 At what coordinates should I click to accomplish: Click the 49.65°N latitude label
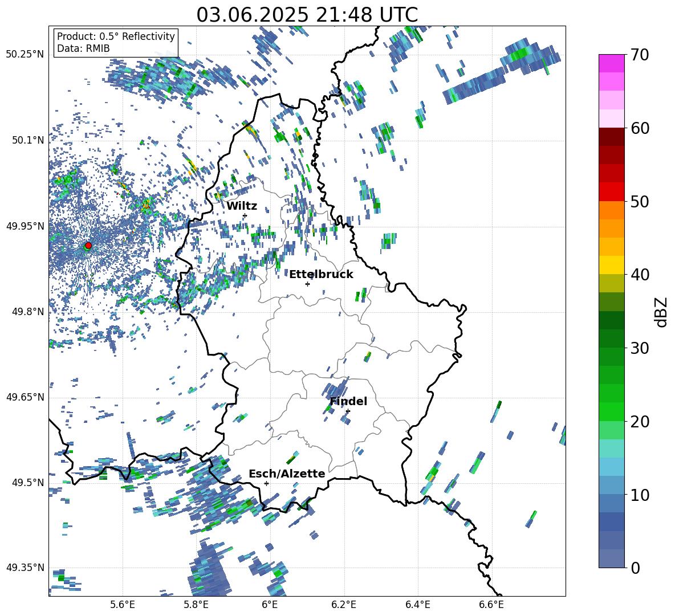click(x=25, y=397)
